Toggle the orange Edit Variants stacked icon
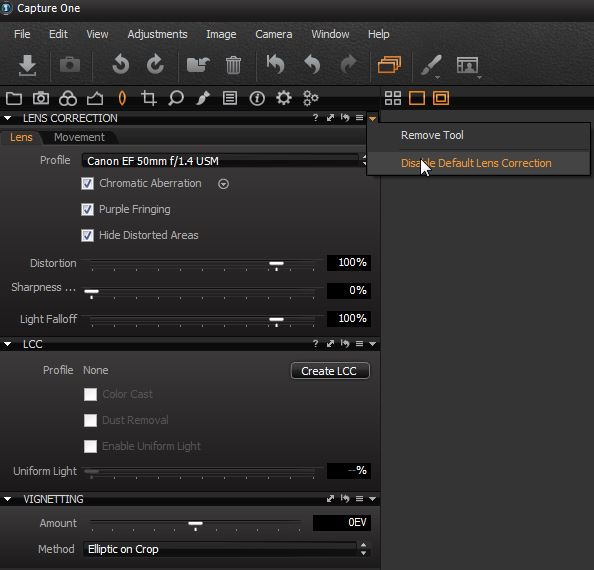 coord(389,64)
